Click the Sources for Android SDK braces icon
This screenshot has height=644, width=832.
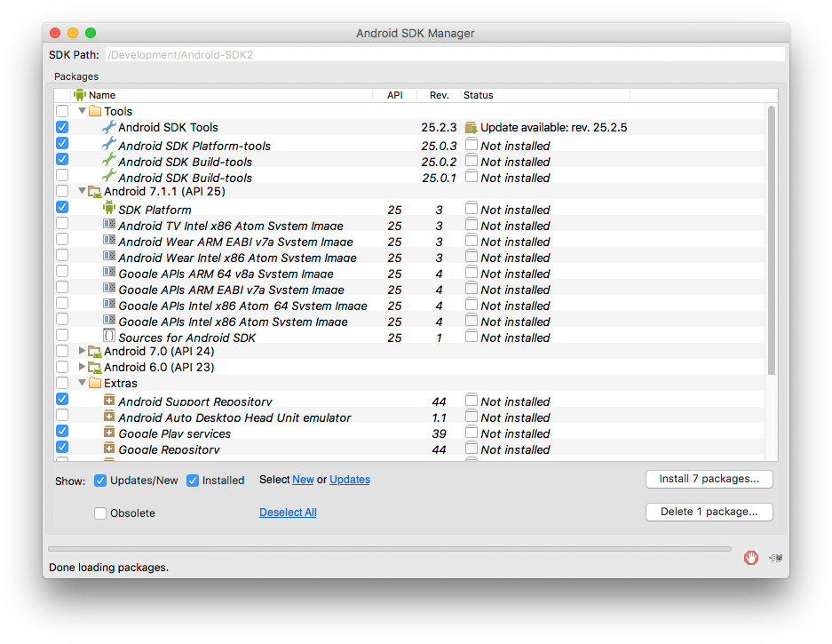[x=109, y=336]
